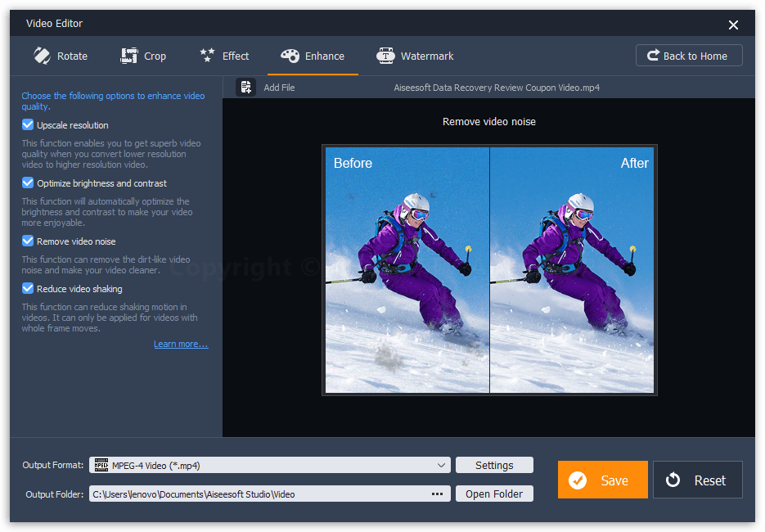Switch to the Rotate tab
The width and height of the screenshot is (765, 532).
click(x=61, y=56)
